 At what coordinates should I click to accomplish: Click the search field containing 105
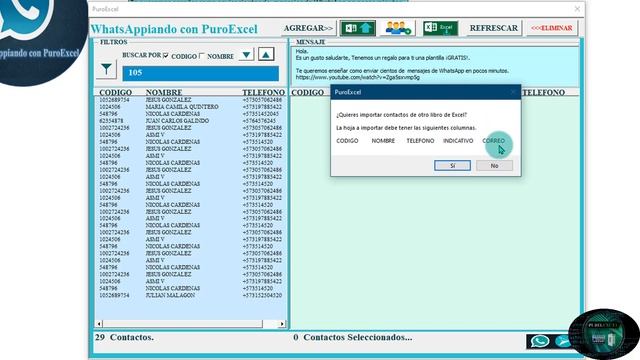click(x=201, y=73)
